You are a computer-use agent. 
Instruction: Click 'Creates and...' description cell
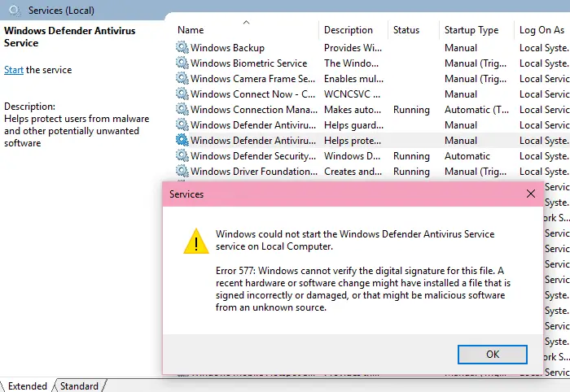[x=353, y=172]
